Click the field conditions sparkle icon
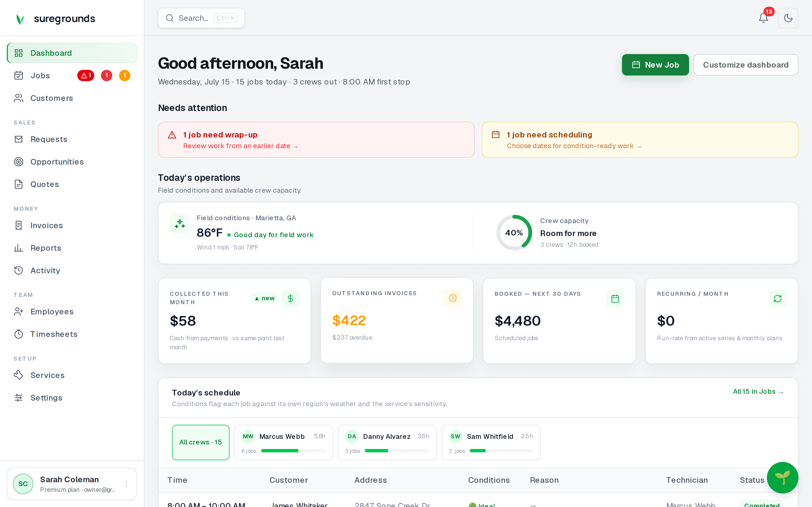 [180, 224]
